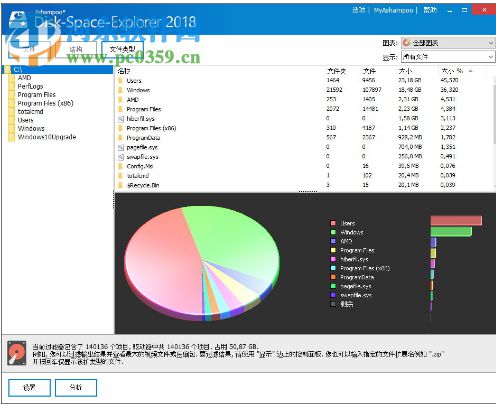Image resolution: width=496 pixels, height=404 pixels.
Task: Select the hiberfil.sys name in table
Action: pos(140,119)
